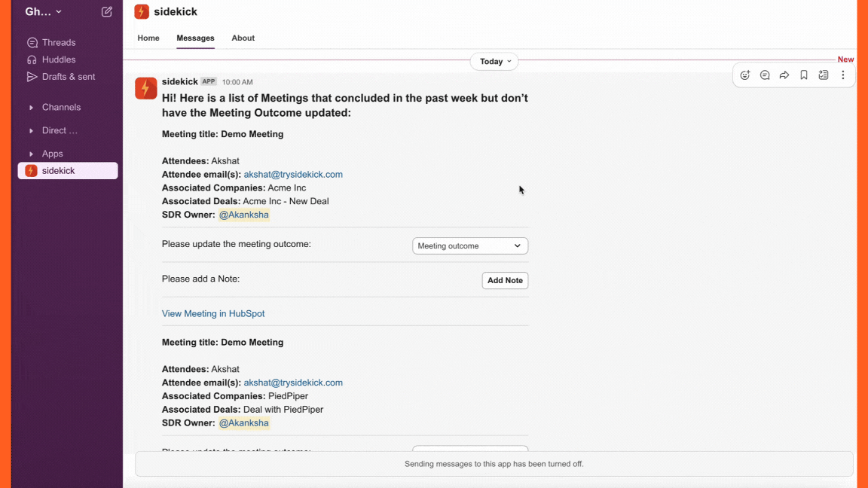Switch to the Home tab
This screenshot has width=868, height=488.
(x=148, y=38)
